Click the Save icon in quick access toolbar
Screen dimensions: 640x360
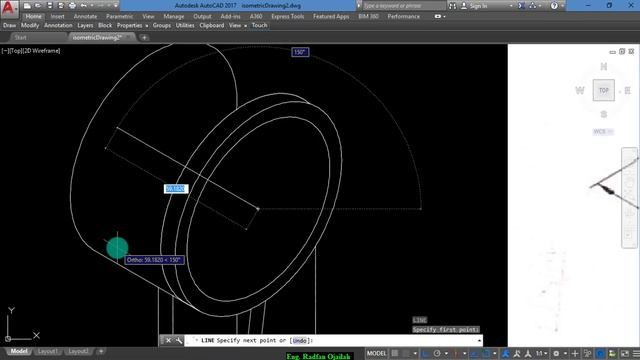coord(49,6)
